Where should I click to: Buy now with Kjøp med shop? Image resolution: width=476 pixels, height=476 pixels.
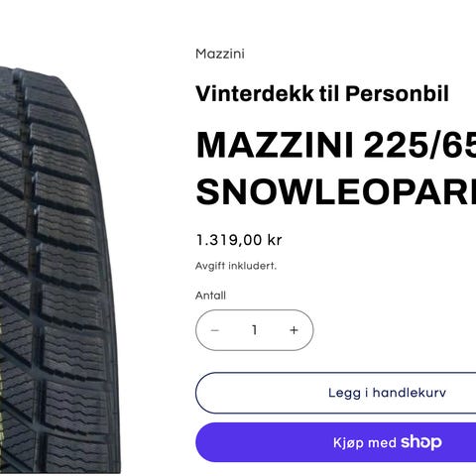[x=336, y=442]
